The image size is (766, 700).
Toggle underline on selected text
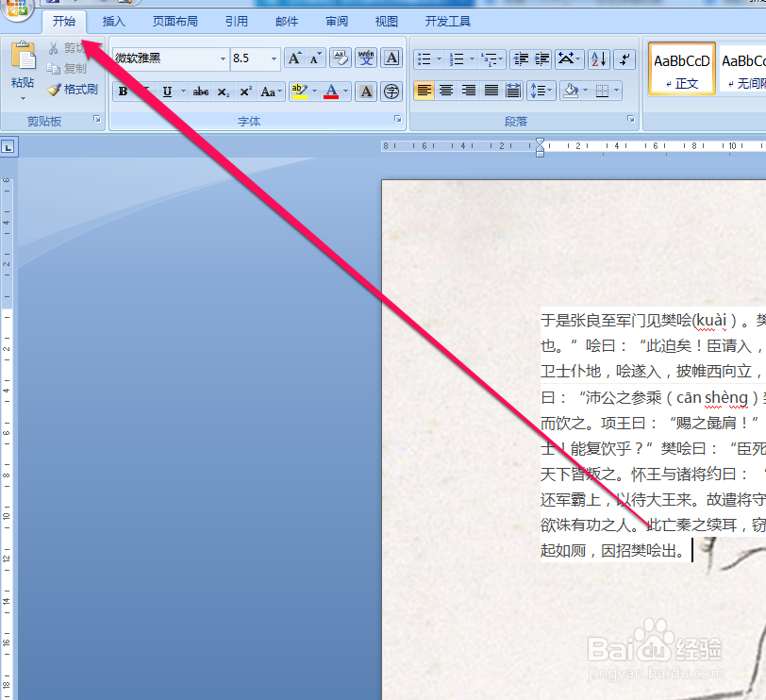tap(167, 92)
